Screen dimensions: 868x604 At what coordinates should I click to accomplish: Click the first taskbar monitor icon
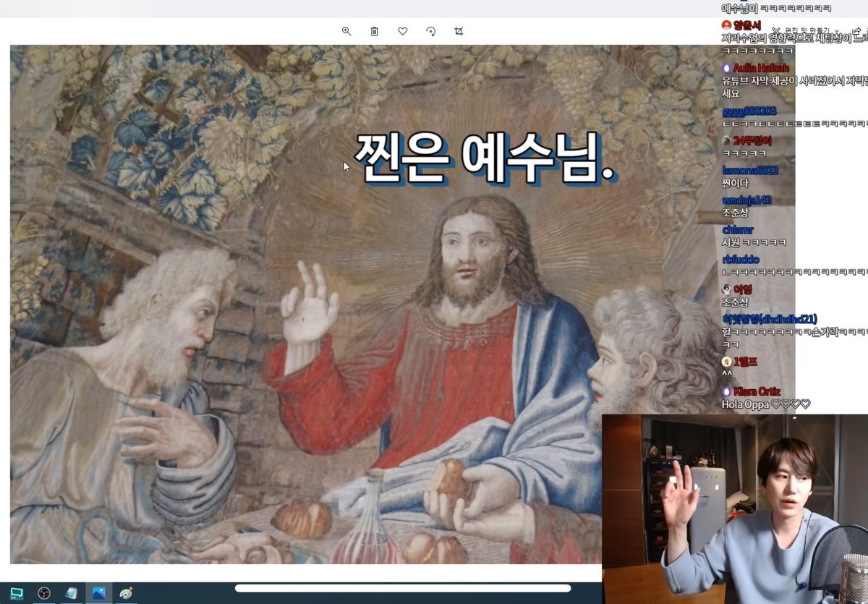[16, 593]
